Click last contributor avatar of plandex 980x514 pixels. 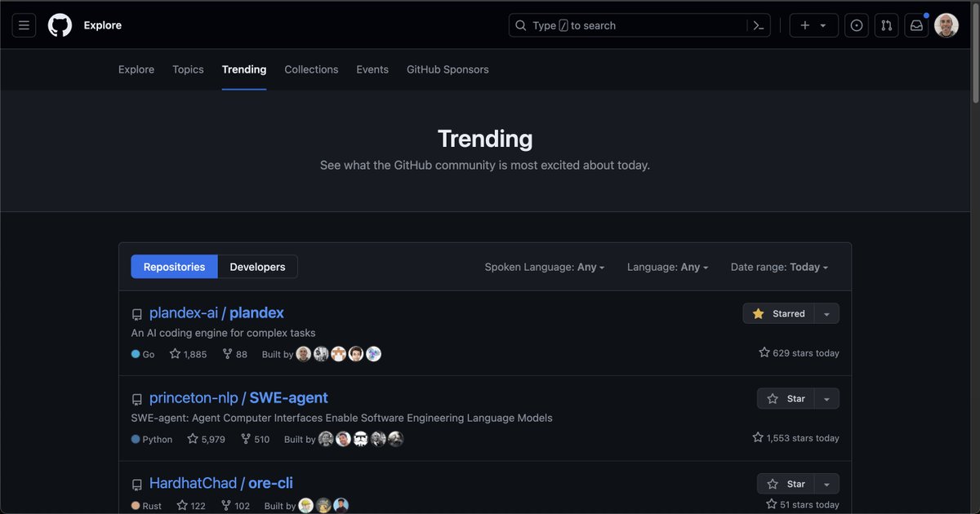click(373, 354)
